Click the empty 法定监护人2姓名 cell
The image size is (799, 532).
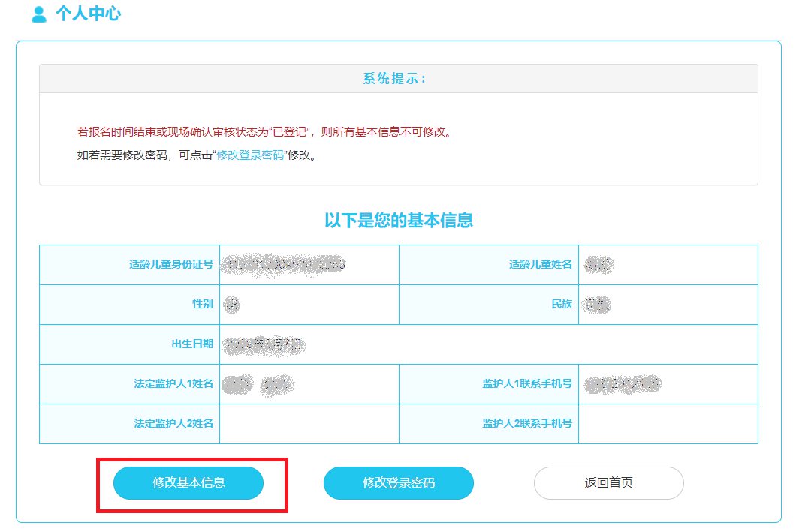tap(308, 423)
